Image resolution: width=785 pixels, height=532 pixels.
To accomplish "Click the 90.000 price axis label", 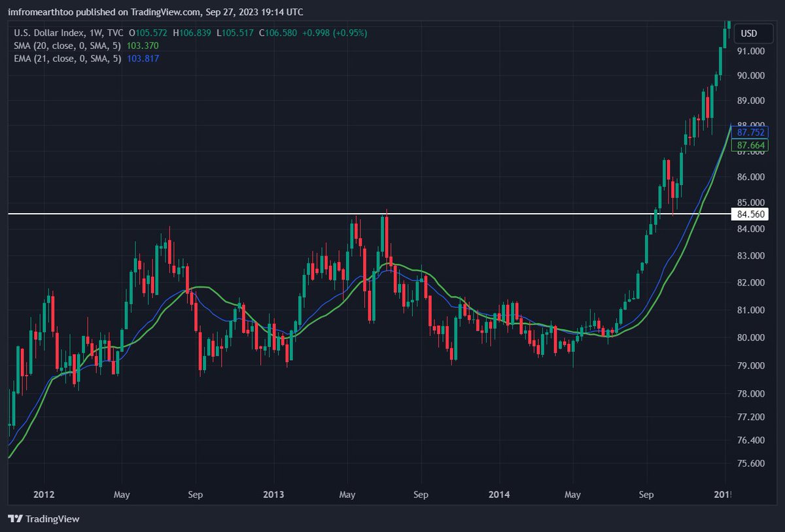I will pyautogui.click(x=750, y=75).
